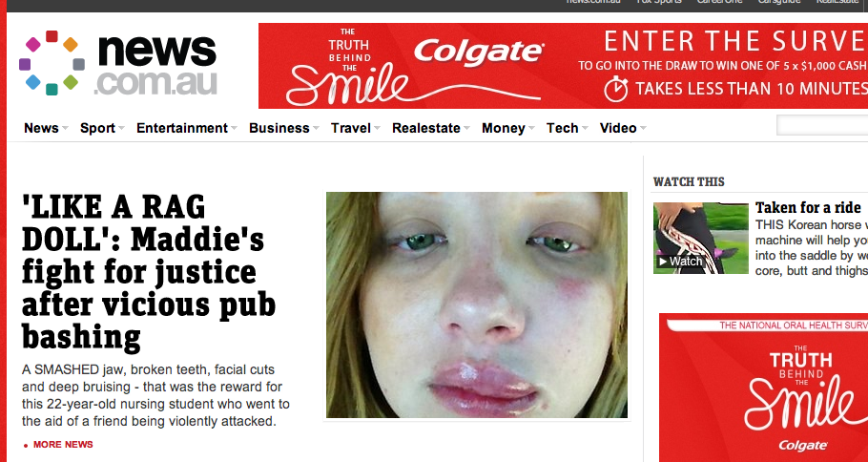This screenshot has width=868, height=462.
Task: Open the Business menu
Action: (x=279, y=128)
